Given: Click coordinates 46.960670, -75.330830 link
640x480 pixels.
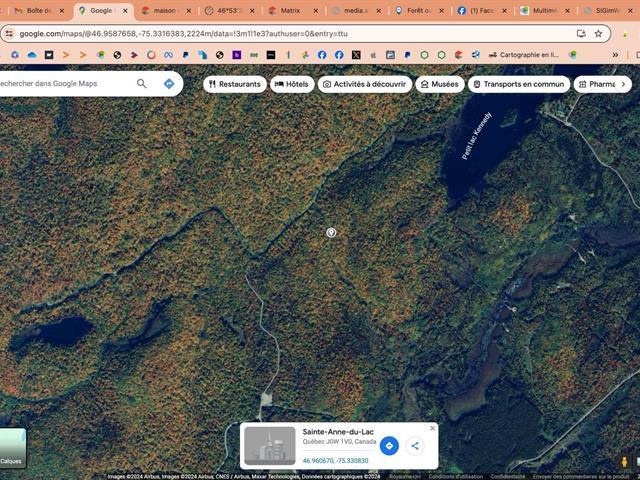Looking at the screenshot, I should click(336, 460).
